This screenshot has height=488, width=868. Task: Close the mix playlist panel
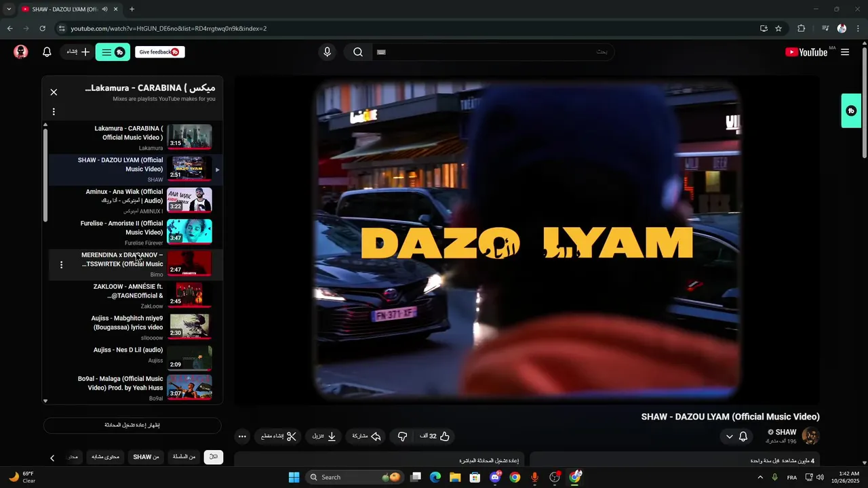54,92
